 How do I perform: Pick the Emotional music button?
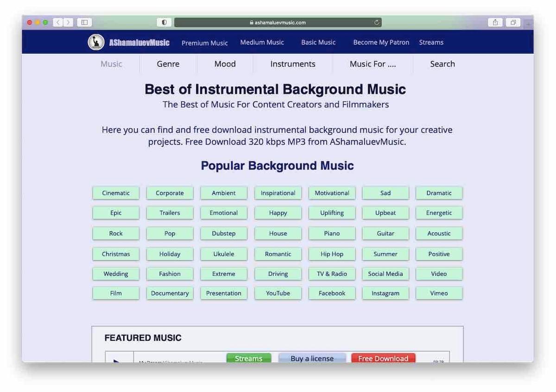(x=224, y=213)
